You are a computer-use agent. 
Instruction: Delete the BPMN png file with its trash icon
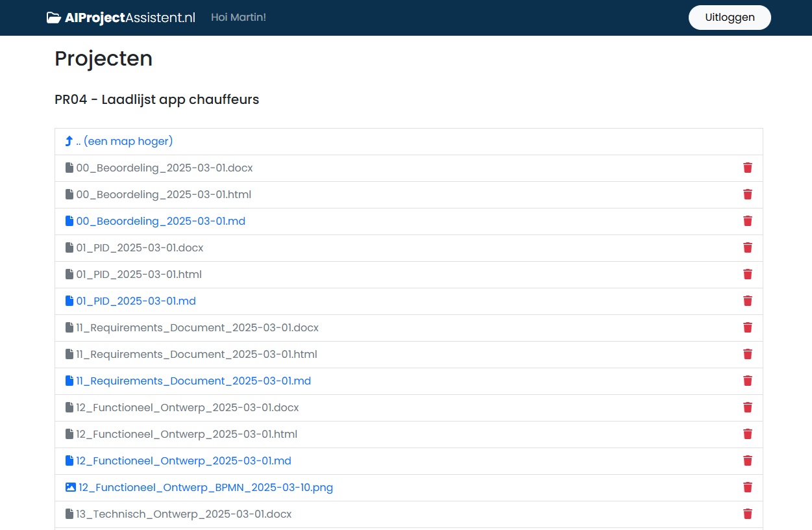(747, 487)
